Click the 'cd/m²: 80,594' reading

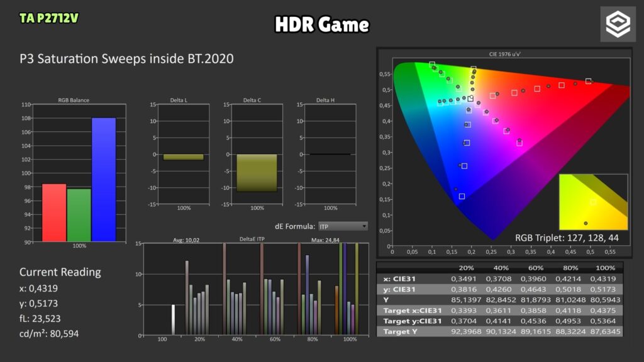49,333
